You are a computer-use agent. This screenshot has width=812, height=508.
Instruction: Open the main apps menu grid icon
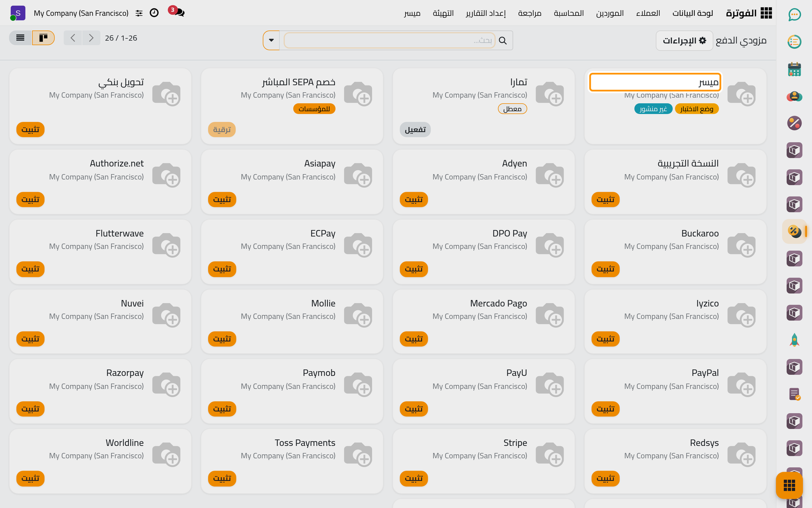coord(766,13)
